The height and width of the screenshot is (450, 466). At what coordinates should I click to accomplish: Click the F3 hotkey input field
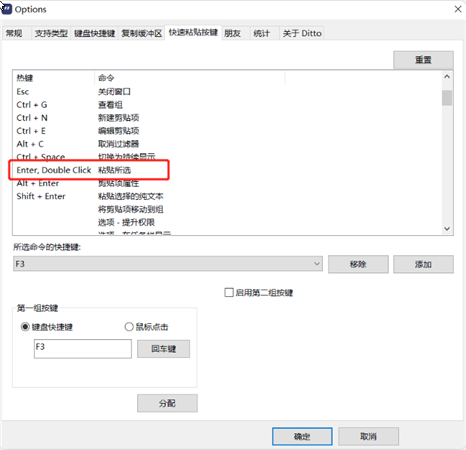tap(83, 349)
